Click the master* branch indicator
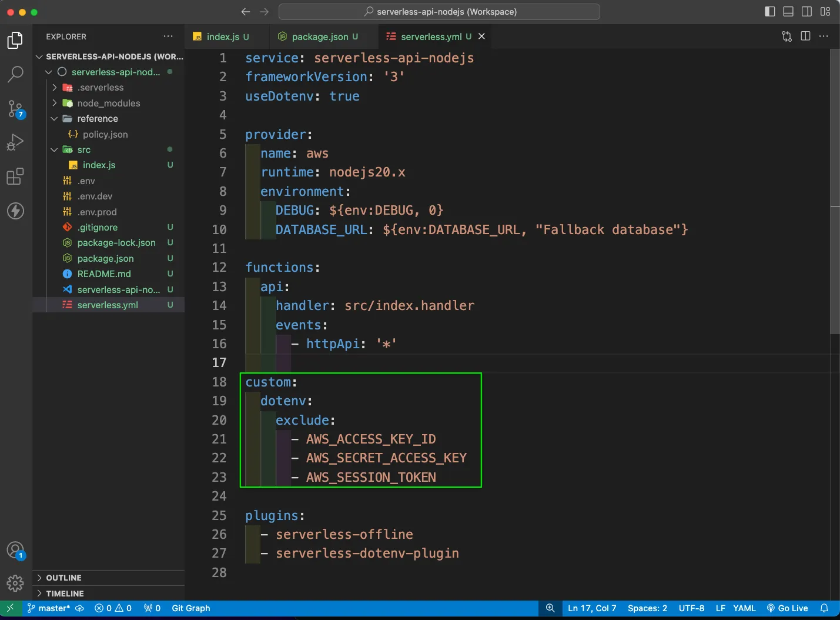Image resolution: width=840 pixels, height=620 pixels. tap(49, 608)
